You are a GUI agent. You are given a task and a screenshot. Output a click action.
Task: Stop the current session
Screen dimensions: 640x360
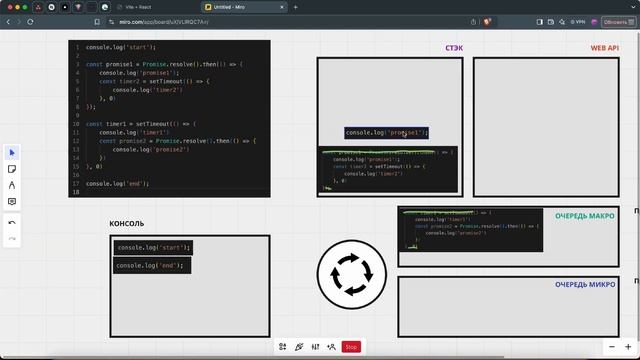pyautogui.click(x=351, y=347)
